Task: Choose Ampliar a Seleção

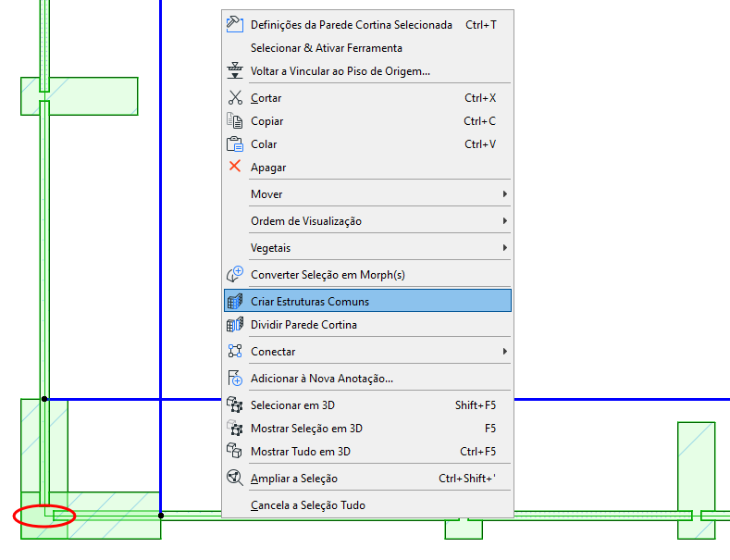Action: 367,479
